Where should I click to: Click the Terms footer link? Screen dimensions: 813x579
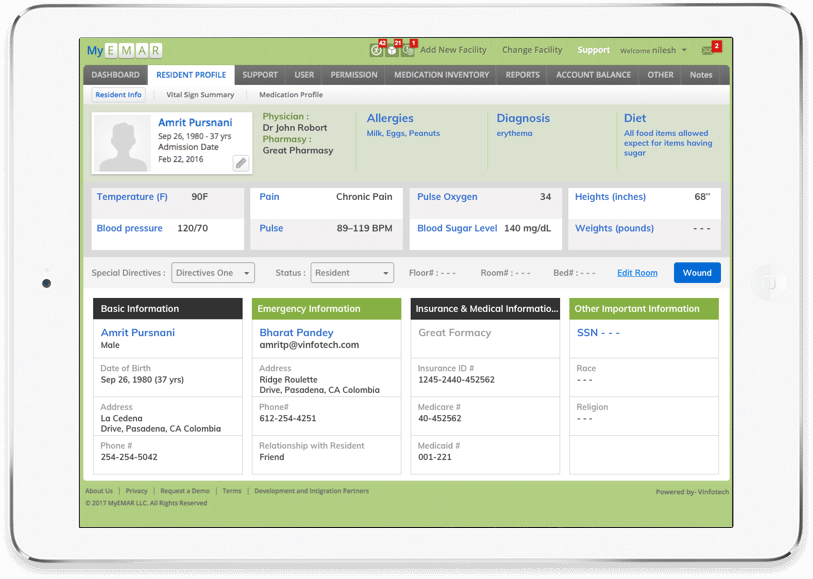232,491
